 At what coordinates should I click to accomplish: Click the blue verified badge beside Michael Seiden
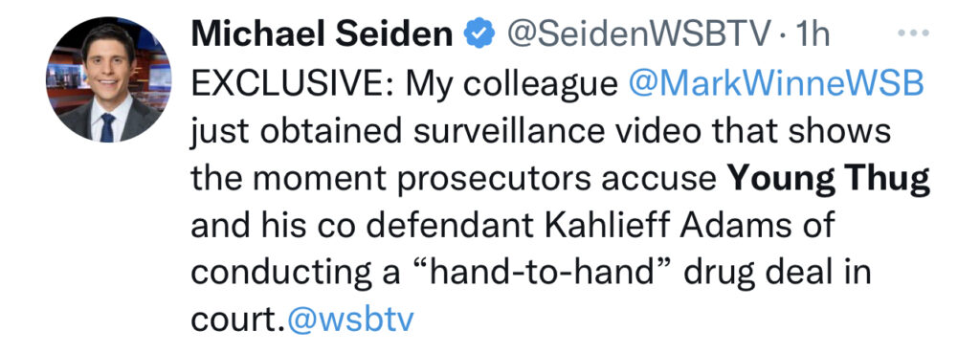479,35
